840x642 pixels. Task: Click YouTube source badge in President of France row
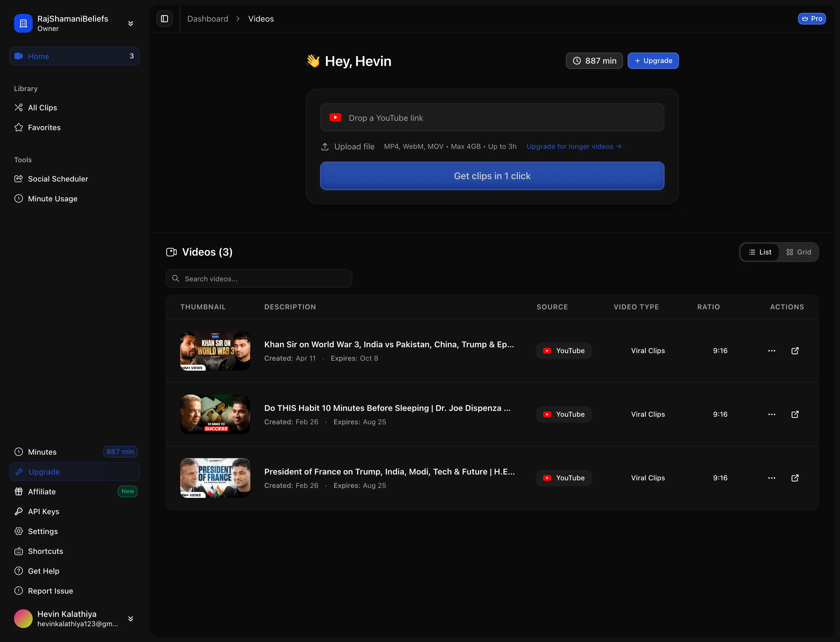(x=564, y=478)
